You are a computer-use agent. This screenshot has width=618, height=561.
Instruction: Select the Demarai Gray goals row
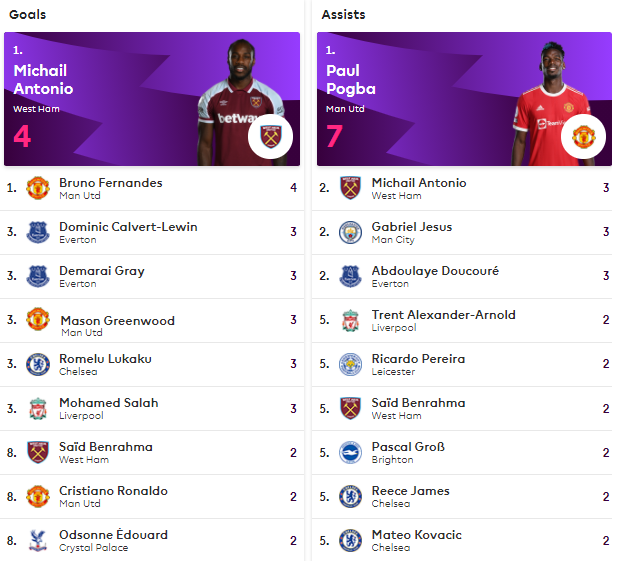[x=152, y=276]
